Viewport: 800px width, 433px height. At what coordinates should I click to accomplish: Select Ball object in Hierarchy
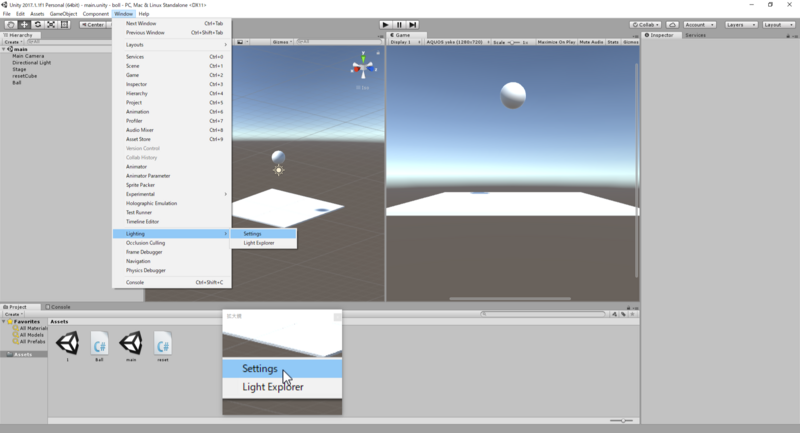(x=17, y=82)
